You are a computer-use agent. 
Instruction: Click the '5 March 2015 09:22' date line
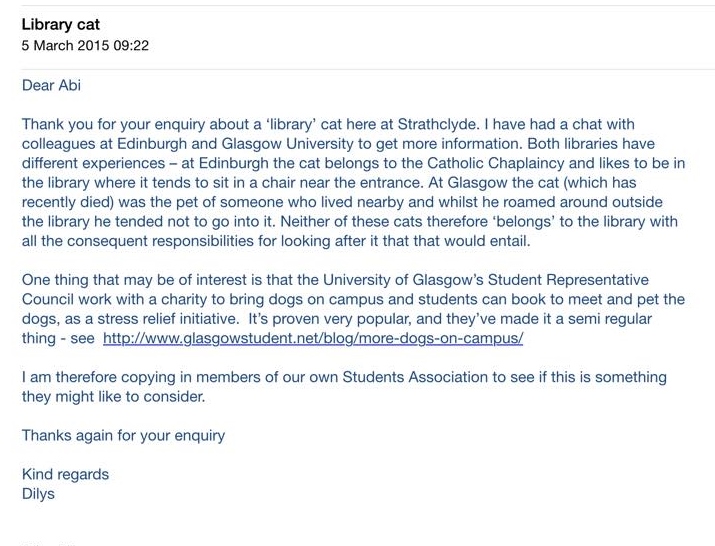(x=85, y=46)
